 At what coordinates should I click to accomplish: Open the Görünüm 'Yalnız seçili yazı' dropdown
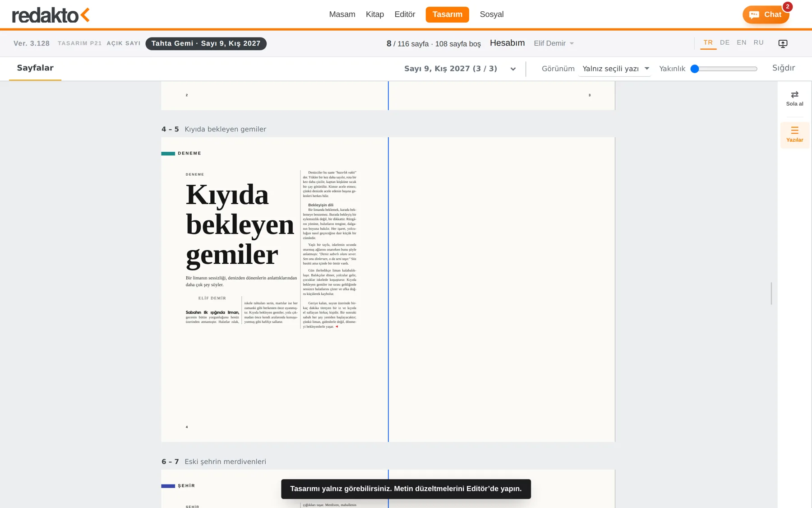615,69
